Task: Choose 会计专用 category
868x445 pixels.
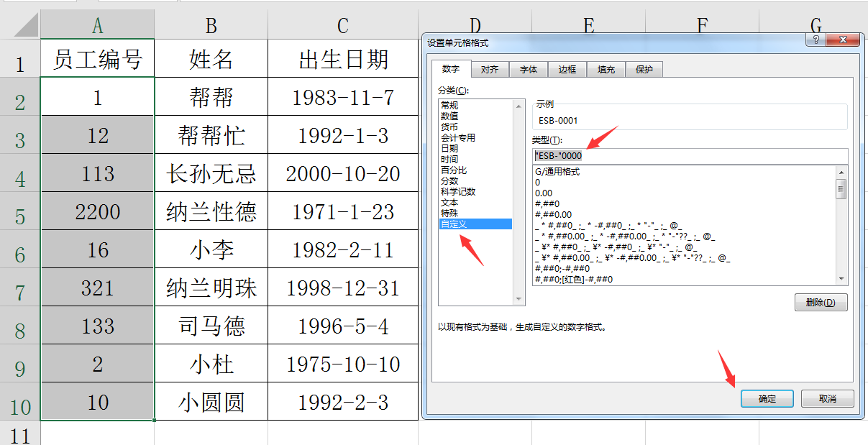Action: [x=475, y=137]
